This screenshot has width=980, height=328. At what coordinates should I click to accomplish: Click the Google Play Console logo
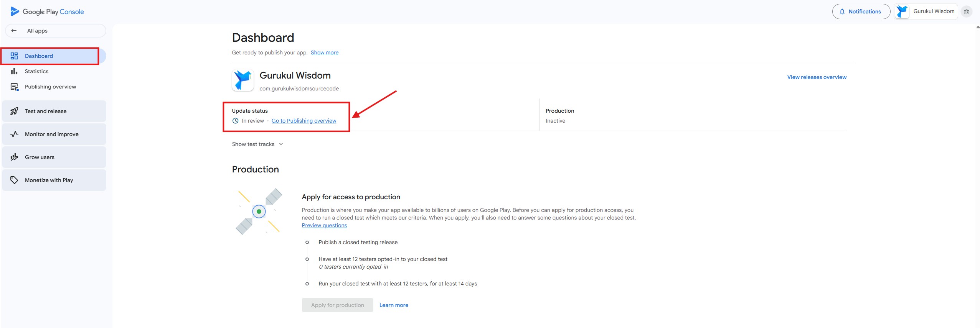[47, 11]
